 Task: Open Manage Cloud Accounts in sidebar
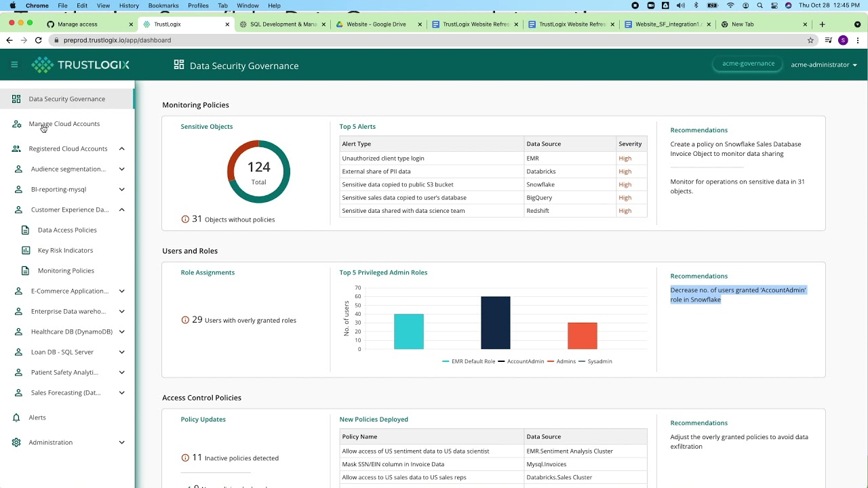tap(64, 124)
